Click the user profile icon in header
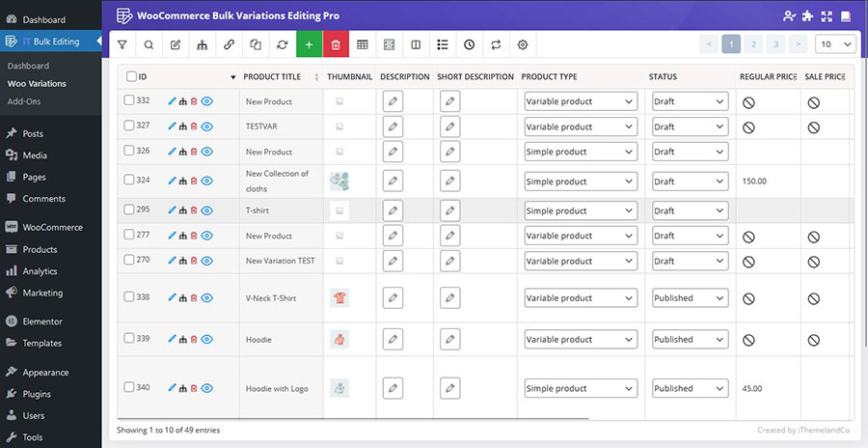Viewport: 868px width, 448px height. click(789, 16)
